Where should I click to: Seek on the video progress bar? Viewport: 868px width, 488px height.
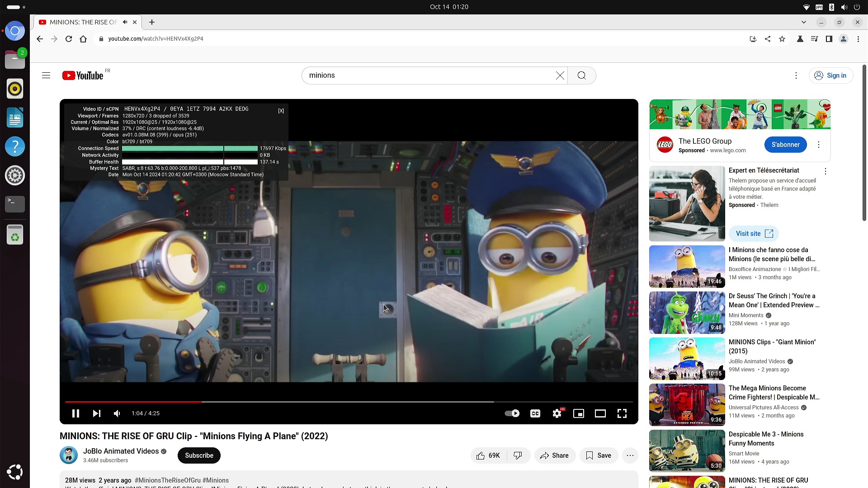348,402
